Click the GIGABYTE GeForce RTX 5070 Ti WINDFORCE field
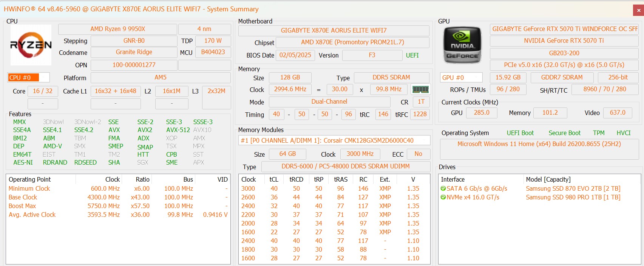 pyautogui.click(x=564, y=29)
